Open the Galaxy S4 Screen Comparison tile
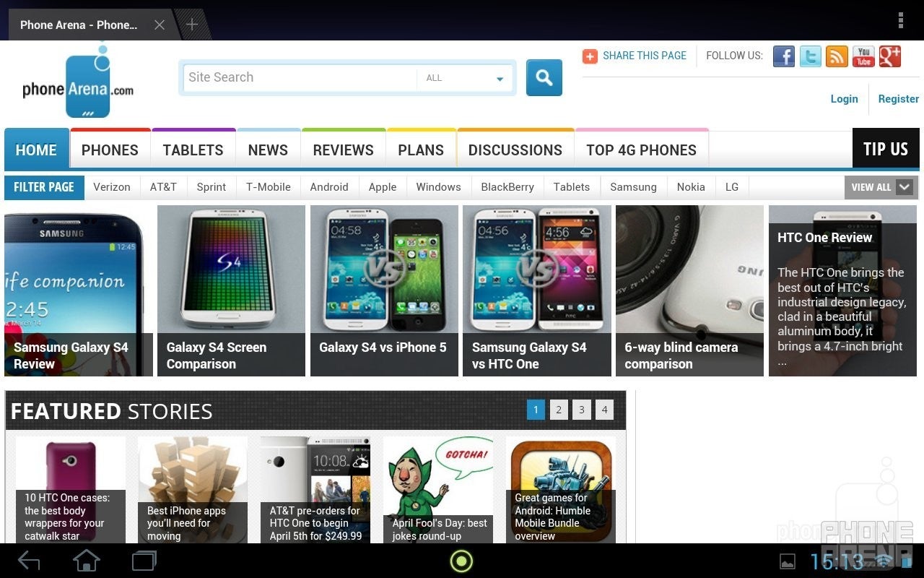Viewport: 924px width, 578px height. tap(231, 290)
